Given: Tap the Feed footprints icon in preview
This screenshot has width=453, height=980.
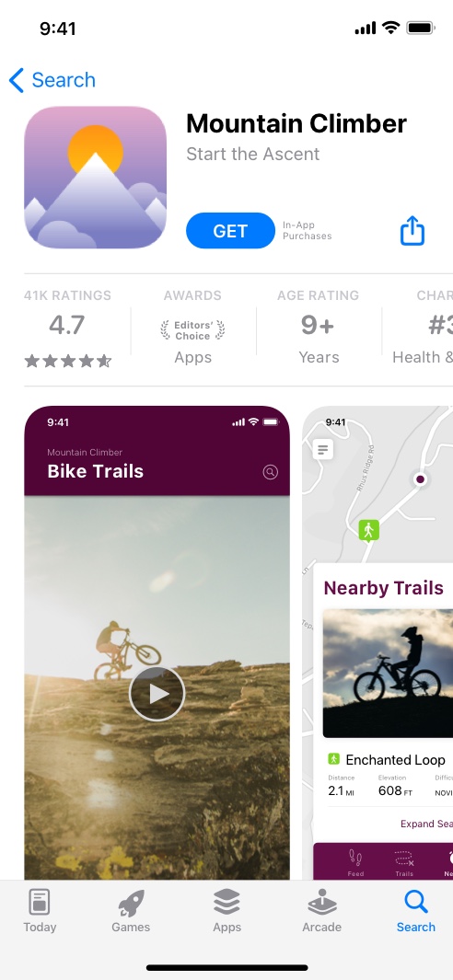Looking at the screenshot, I should (355, 862).
